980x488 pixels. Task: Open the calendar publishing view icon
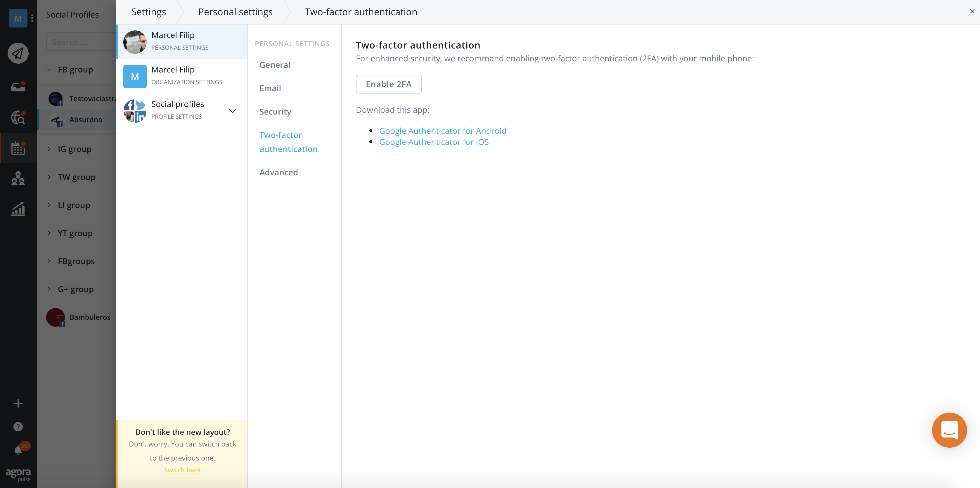[x=18, y=148]
